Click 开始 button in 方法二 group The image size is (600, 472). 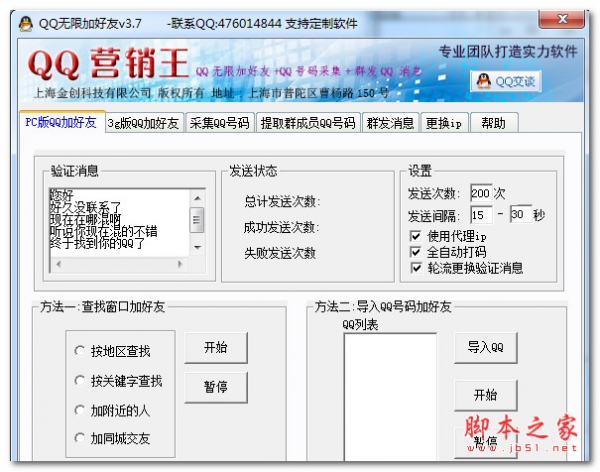tap(486, 395)
